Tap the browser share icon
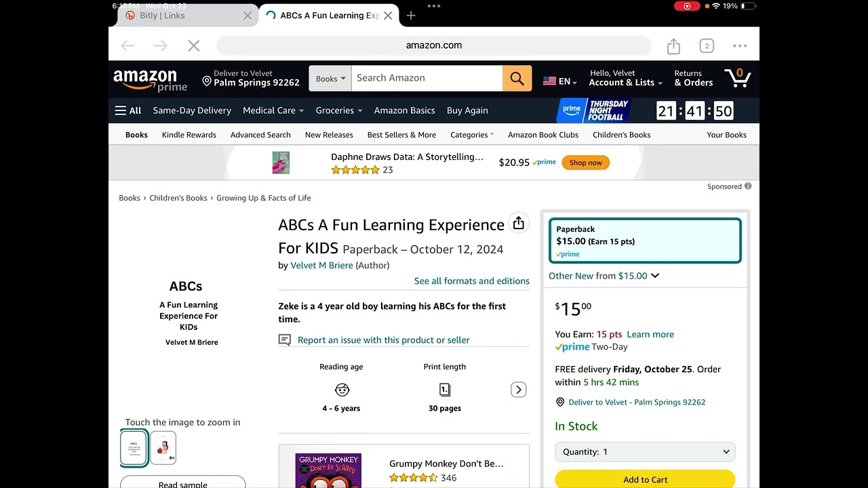 (x=673, y=46)
